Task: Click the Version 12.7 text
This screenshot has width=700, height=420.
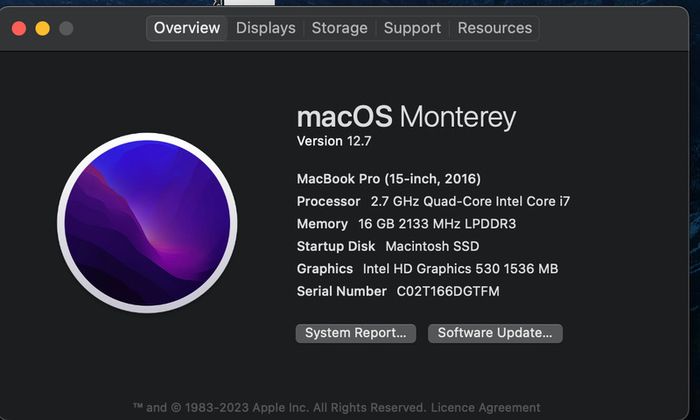Action: [x=334, y=141]
